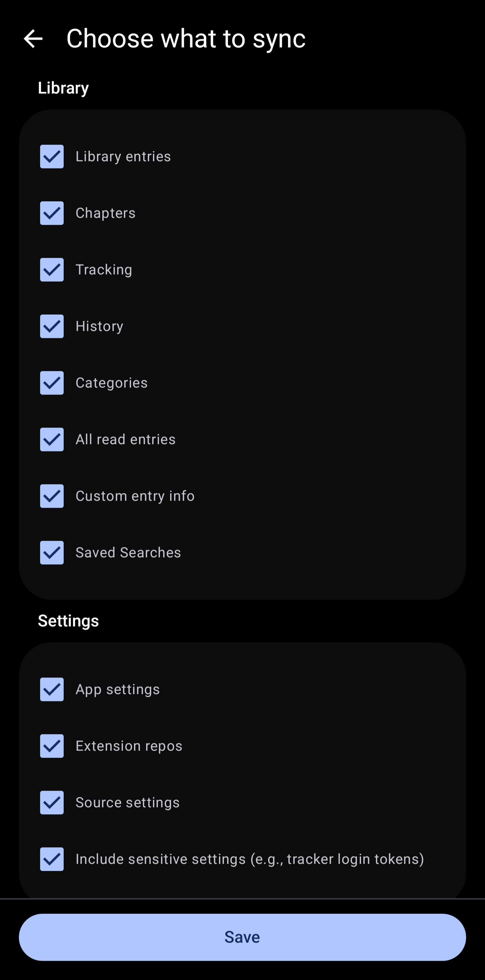The image size is (485, 980).
Task: Tap the Extension repos label
Action: click(x=129, y=746)
